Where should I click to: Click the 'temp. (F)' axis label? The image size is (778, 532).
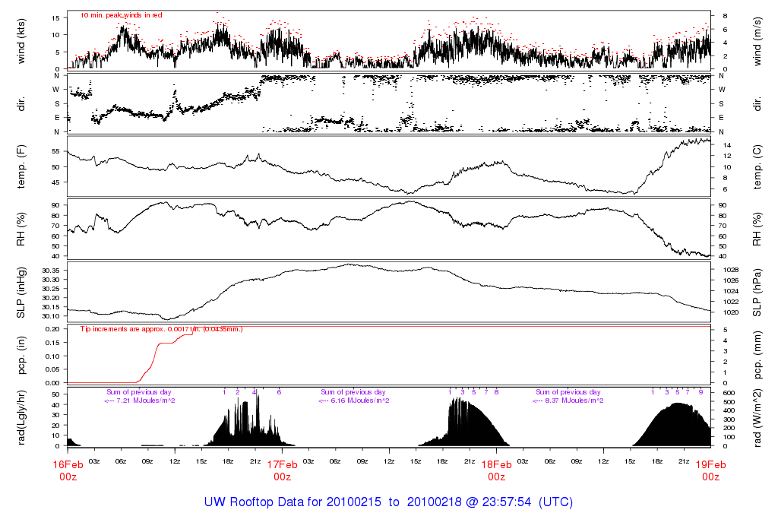tap(21, 166)
